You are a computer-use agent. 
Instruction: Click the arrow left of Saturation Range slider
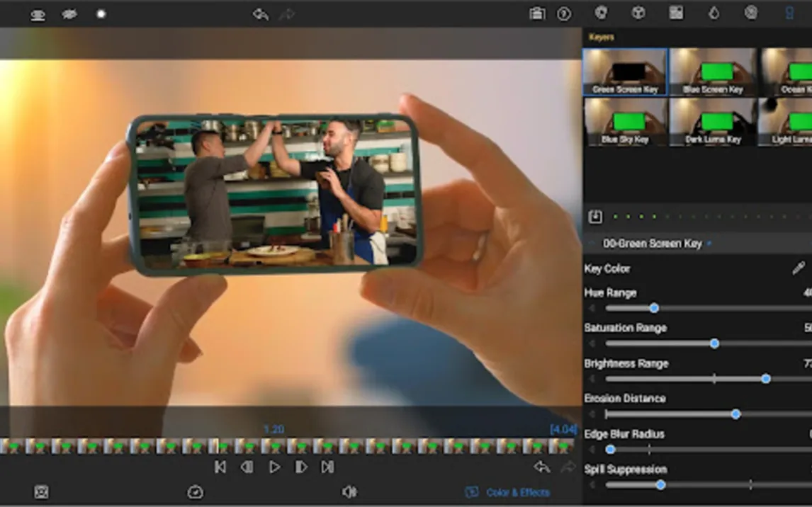click(592, 343)
